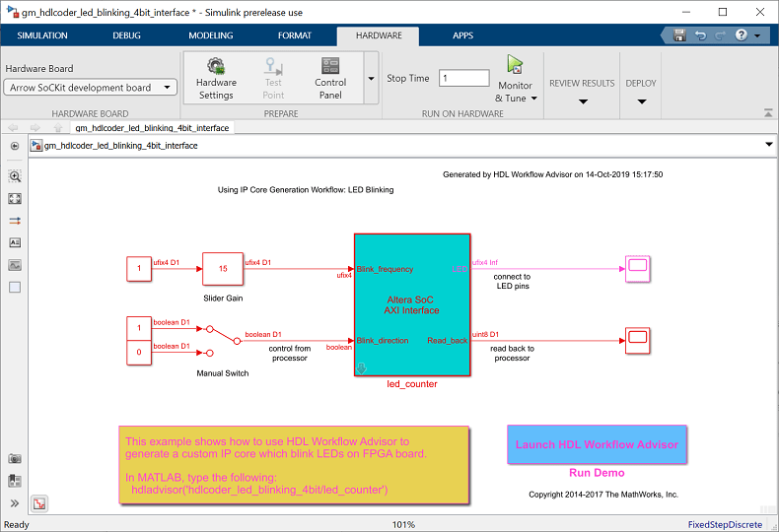Click the Run Demo link

click(597, 473)
